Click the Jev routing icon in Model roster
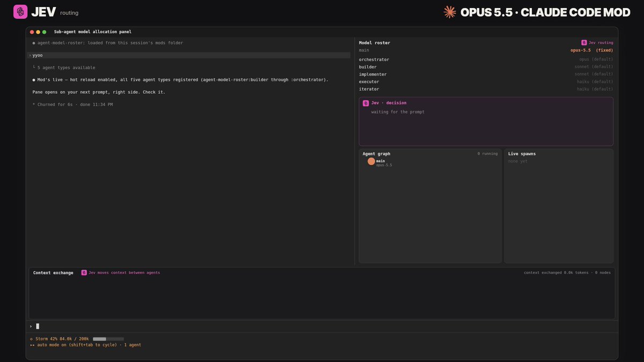Image resolution: width=644 pixels, height=362 pixels. [x=584, y=42]
